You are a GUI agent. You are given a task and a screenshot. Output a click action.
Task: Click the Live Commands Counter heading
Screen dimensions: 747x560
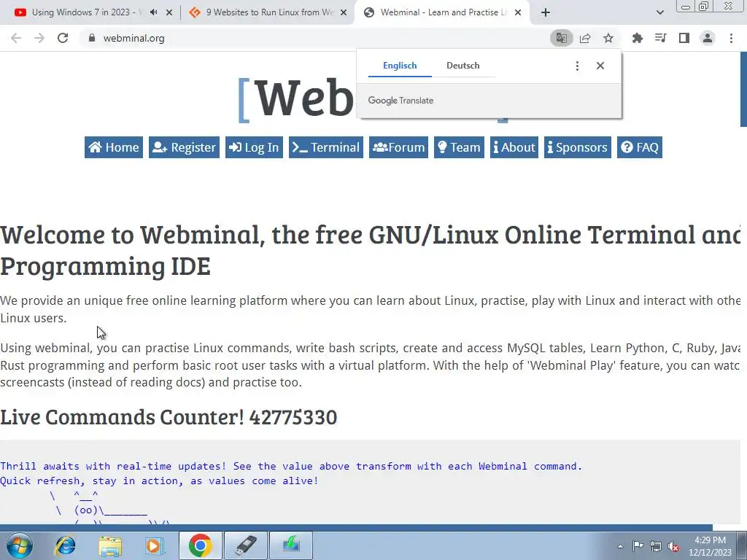pos(169,417)
